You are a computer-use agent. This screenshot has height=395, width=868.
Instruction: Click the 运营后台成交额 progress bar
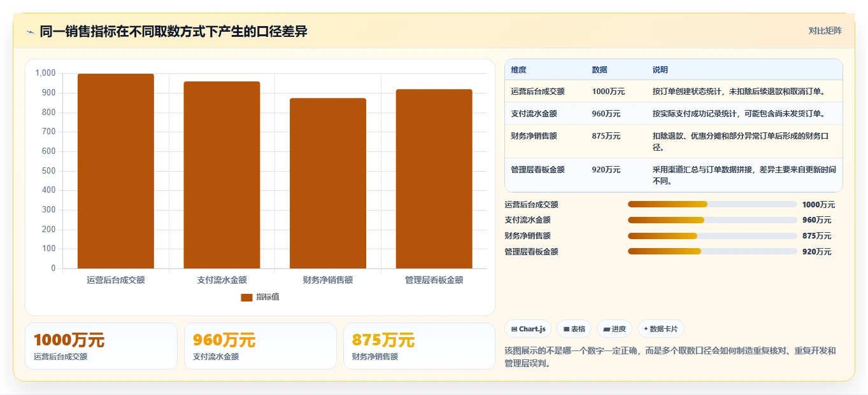point(712,204)
